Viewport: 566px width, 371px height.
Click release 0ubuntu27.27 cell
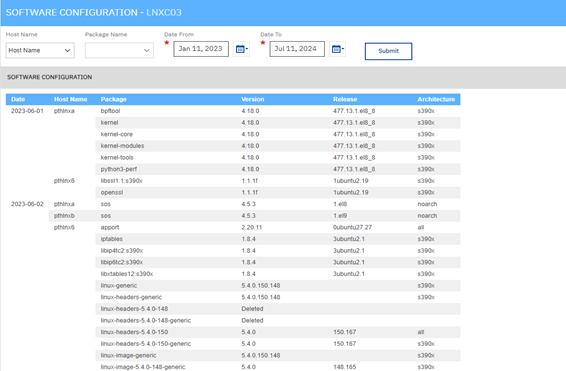[x=352, y=227]
